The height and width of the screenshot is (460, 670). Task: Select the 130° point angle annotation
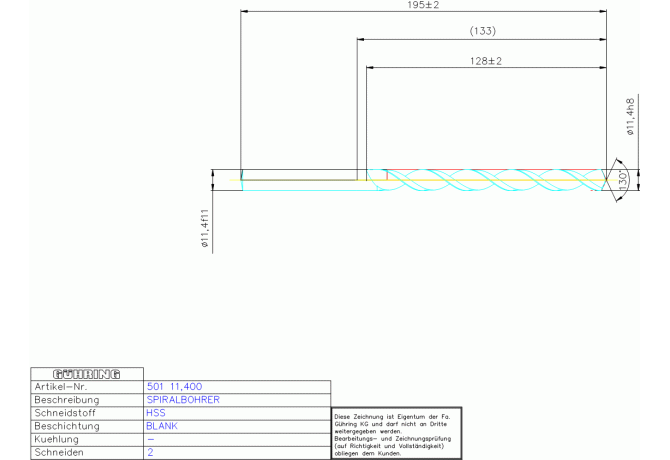[622, 180]
